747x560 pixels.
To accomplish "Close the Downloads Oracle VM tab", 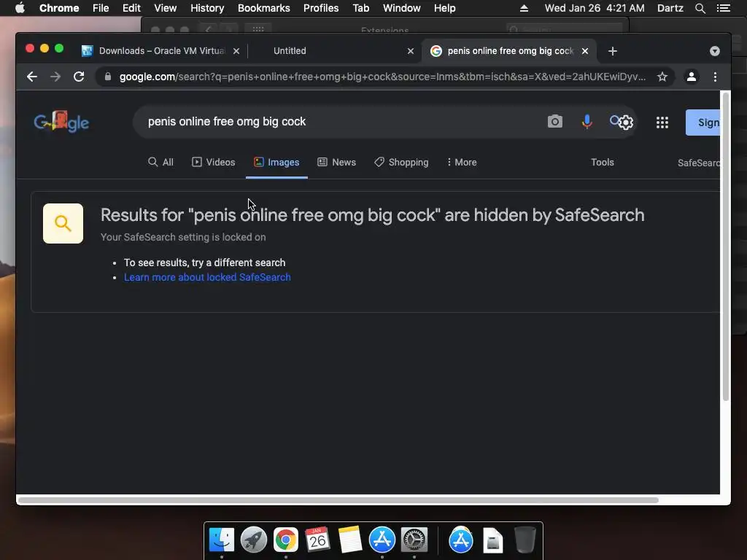I will click(x=236, y=51).
